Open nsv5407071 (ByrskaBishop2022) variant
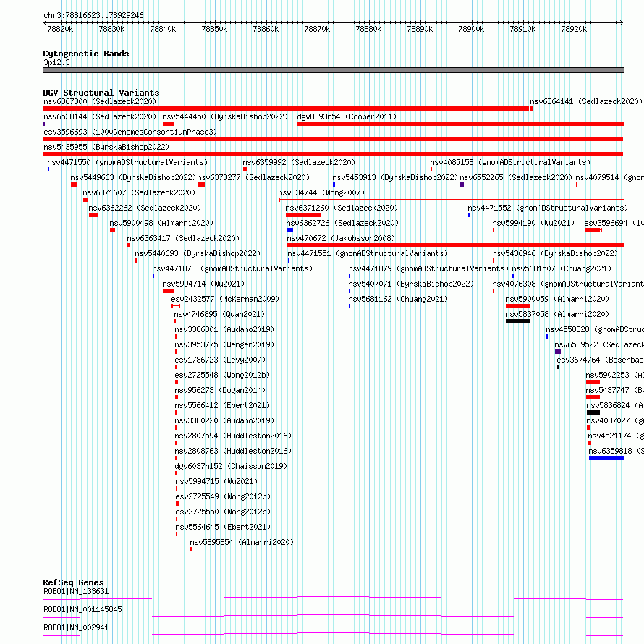 (x=411, y=284)
